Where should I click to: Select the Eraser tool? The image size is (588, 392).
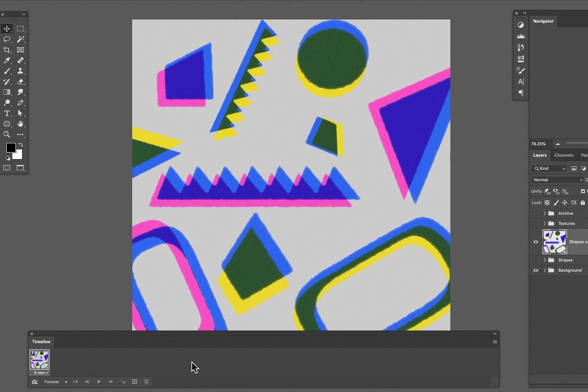pos(21,81)
